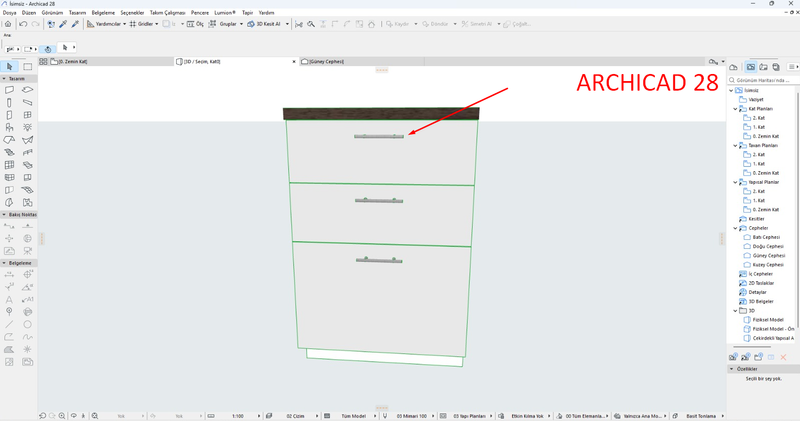Screen dimensions: 800x421
Task: Select the Spline tool
Action: (28, 337)
